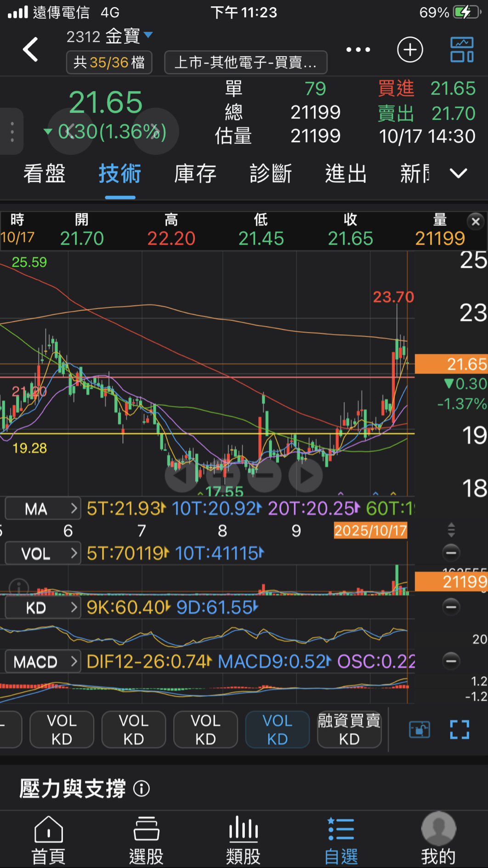Go to 首頁 home tab
This screenshot has width=488, height=868.
click(49, 840)
